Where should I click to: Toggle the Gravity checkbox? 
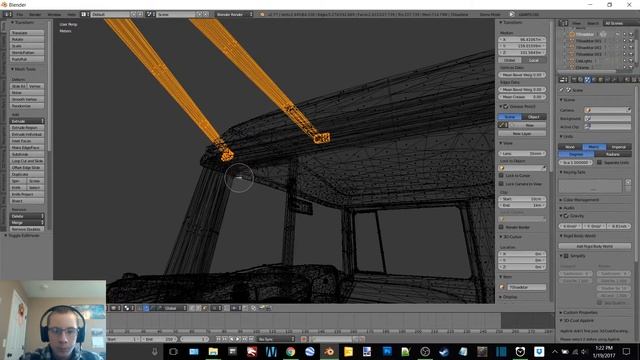(567, 216)
